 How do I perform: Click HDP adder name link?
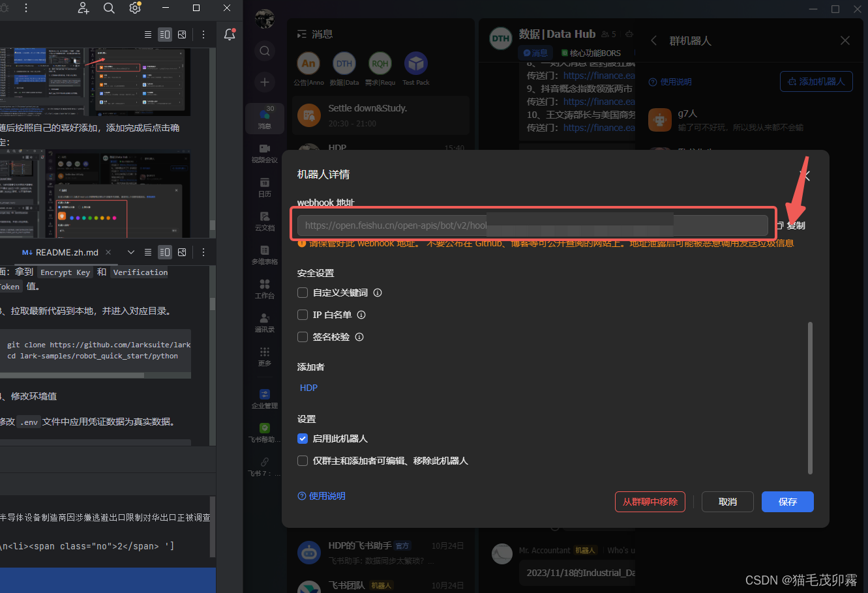309,388
